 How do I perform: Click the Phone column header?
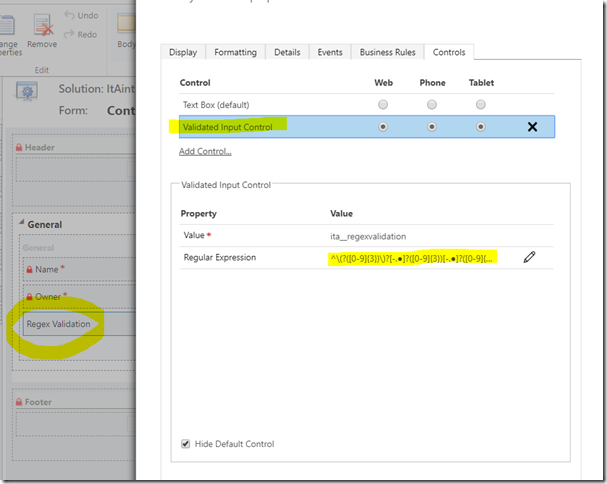(x=432, y=82)
